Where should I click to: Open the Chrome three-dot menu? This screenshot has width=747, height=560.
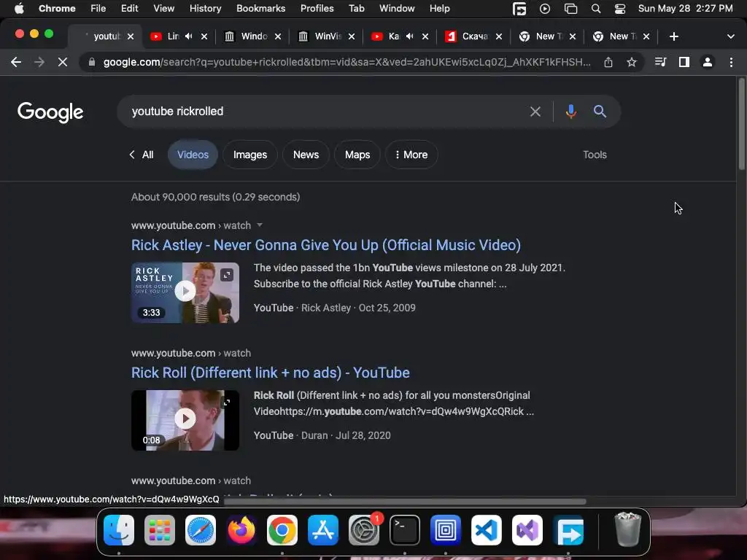pos(731,63)
